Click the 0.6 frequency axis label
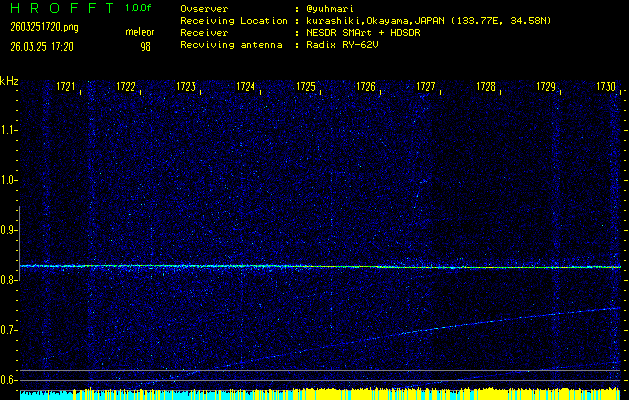 (x=9, y=380)
